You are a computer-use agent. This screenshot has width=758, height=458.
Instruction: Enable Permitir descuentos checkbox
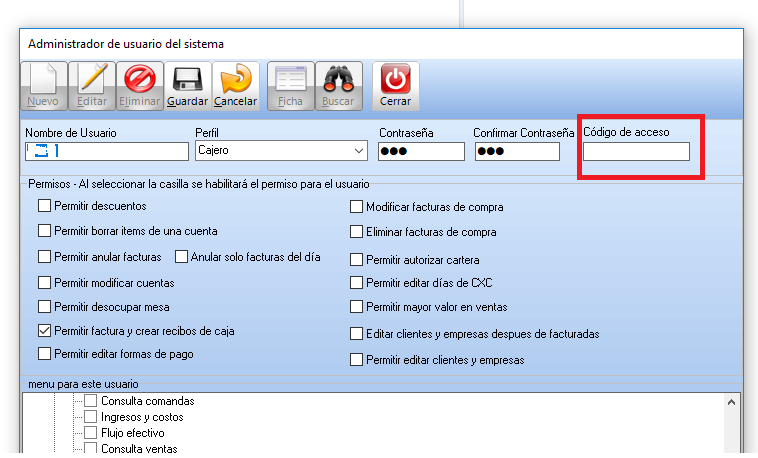click(44, 206)
